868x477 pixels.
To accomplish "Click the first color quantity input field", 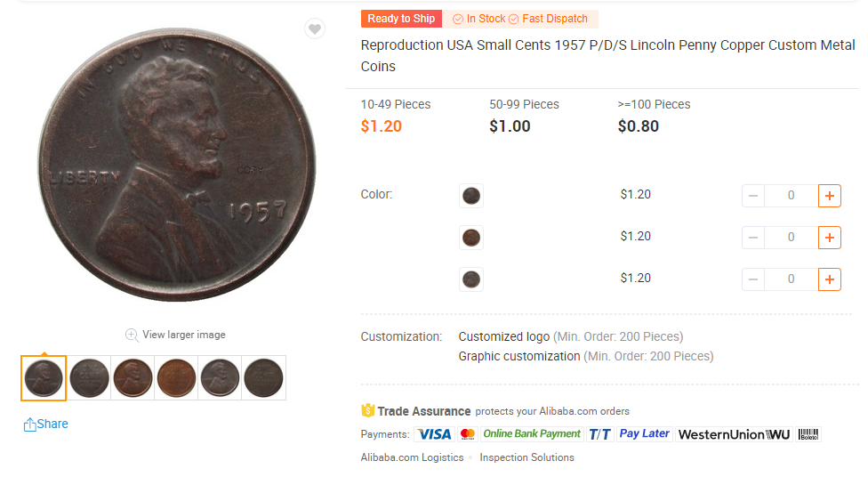I will click(791, 196).
